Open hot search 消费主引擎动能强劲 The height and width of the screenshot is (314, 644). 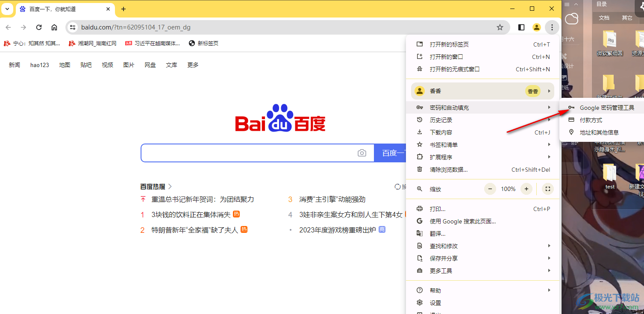(x=332, y=200)
